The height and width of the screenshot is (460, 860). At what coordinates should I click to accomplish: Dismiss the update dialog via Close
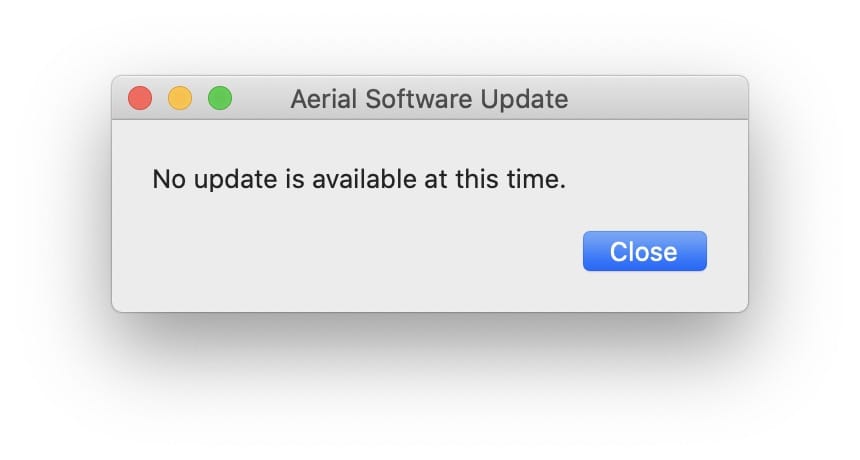(644, 251)
